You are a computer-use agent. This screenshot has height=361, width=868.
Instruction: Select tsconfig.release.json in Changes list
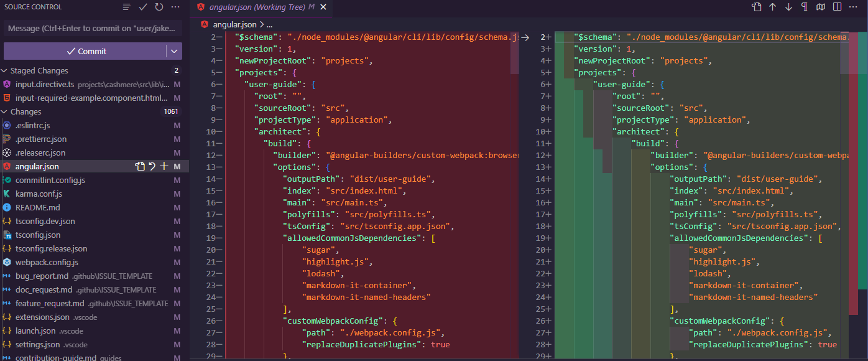tap(95, 248)
